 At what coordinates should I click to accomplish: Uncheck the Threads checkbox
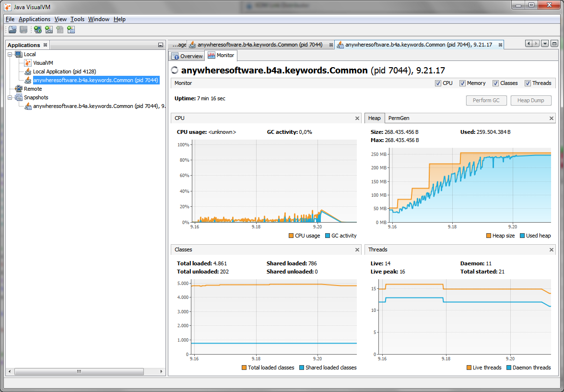click(x=528, y=83)
